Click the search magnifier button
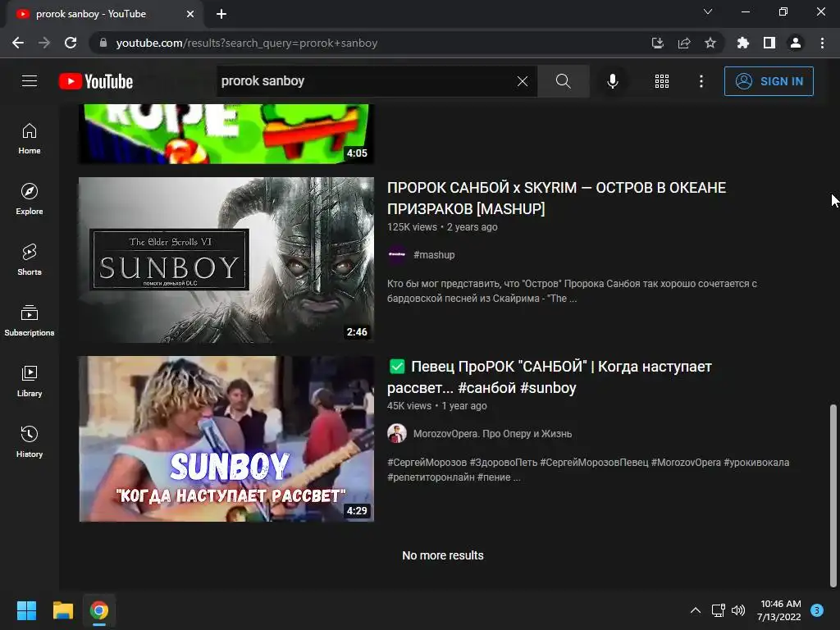 pos(563,81)
